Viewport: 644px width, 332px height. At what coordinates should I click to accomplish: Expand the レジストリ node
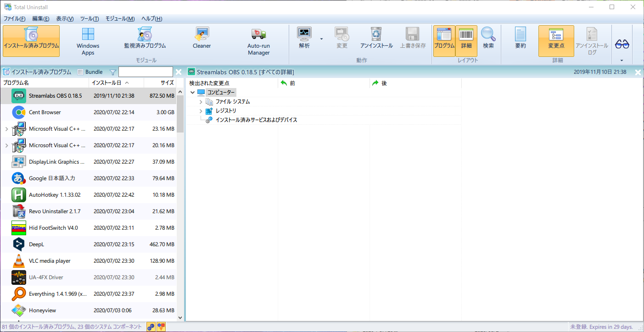click(201, 111)
